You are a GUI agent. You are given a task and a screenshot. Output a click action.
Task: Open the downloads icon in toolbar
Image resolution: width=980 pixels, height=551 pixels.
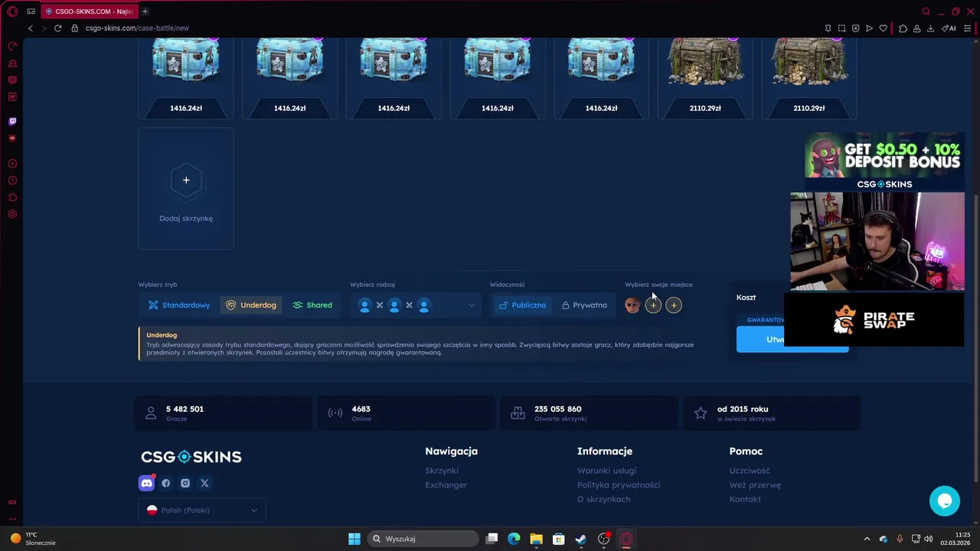930,28
